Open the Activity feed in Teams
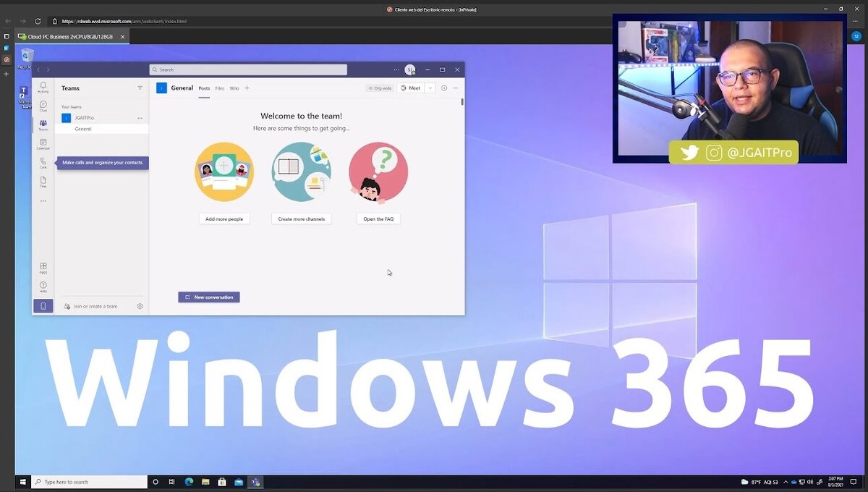Image resolution: width=868 pixels, height=492 pixels. [x=43, y=88]
